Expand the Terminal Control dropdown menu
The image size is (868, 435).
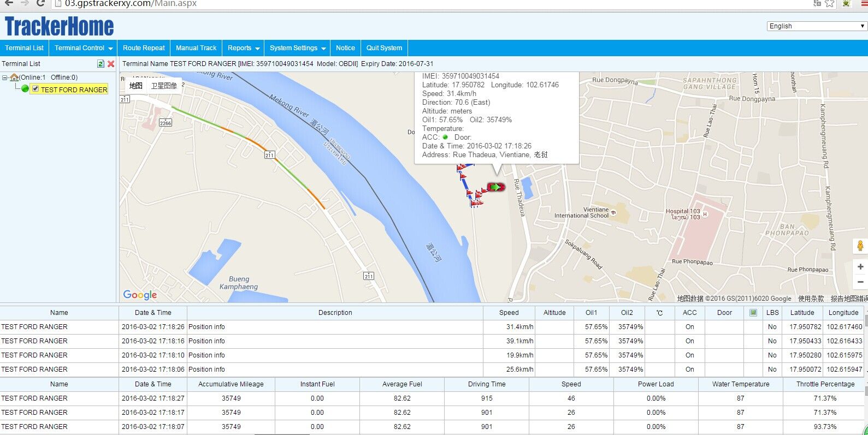[84, 48]
